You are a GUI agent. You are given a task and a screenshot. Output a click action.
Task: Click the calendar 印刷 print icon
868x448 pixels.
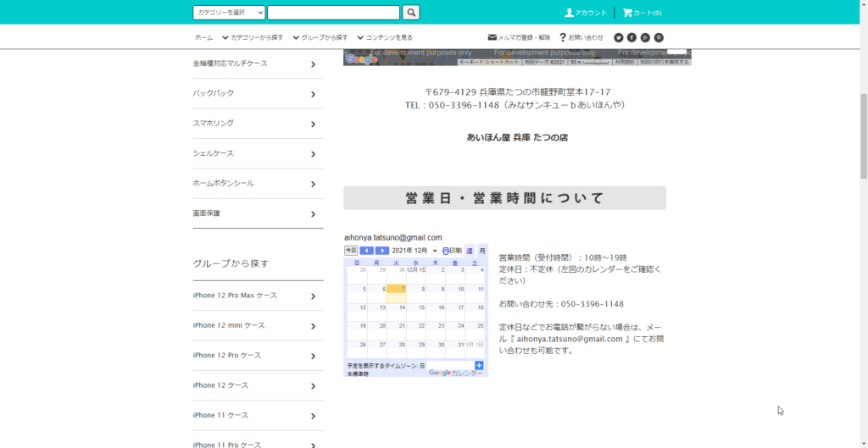pyautogui.click(x=446, y=251)
